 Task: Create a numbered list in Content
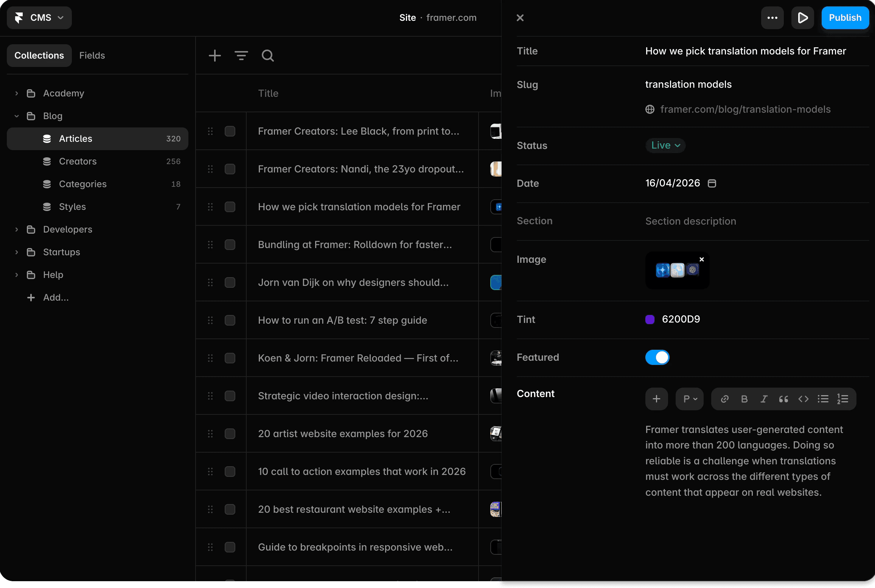click(x=842, y=399)
